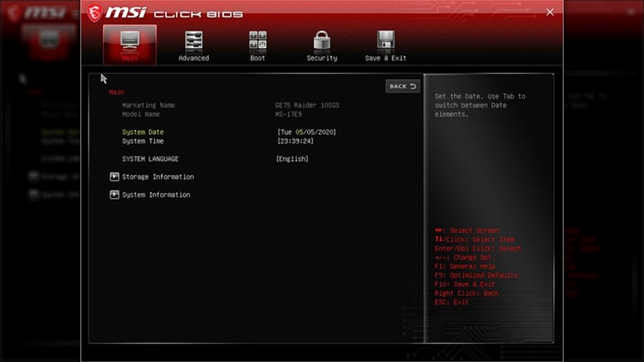644x362 pixels.
Task: Select the System Time label
Action: 143,141
